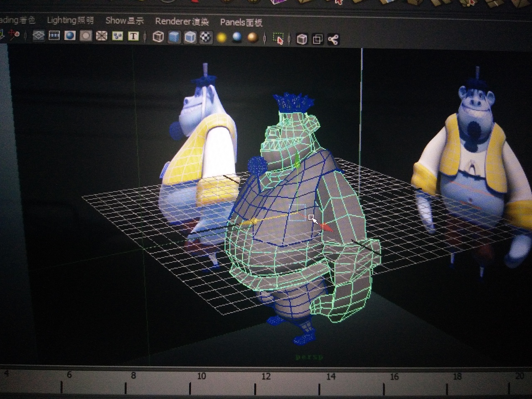Select frame 14 on the timeline
This screenshot has width=532, height=399.
click(x=331, y=377)
